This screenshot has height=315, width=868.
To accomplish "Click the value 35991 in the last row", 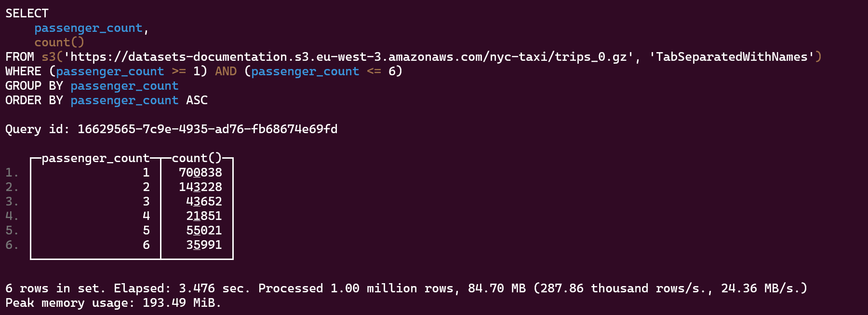I will 204,245.
